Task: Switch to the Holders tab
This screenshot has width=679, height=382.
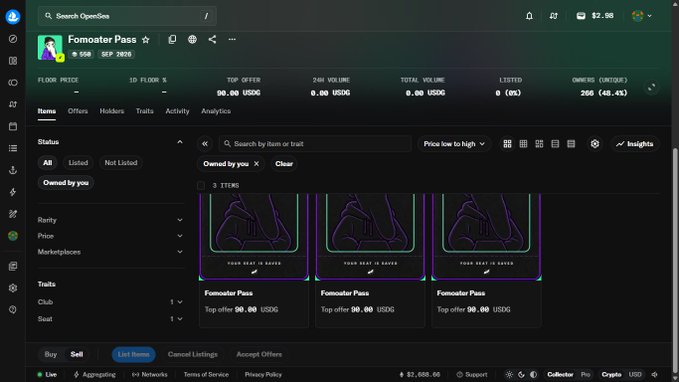Action: [x=112, y=111]
